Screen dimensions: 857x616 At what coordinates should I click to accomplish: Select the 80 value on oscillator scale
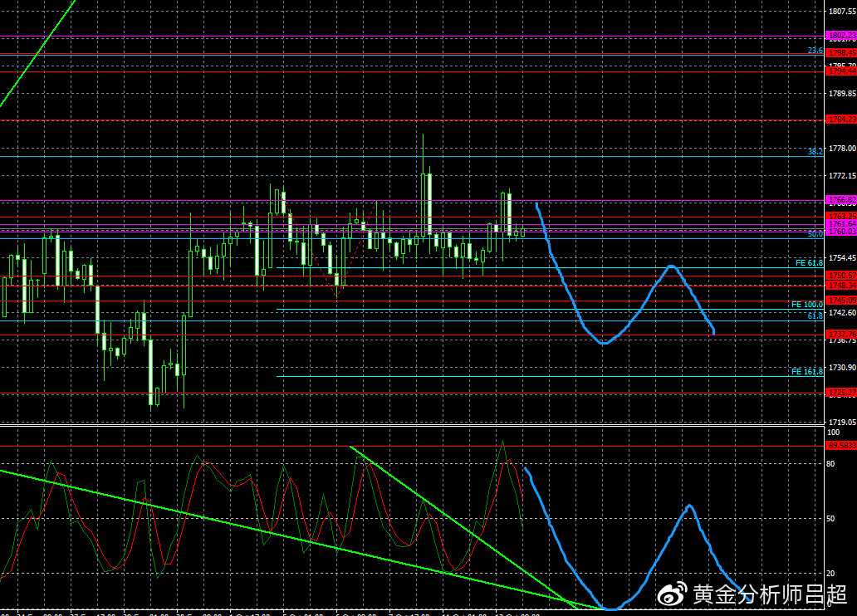click(x=830, y=463)
